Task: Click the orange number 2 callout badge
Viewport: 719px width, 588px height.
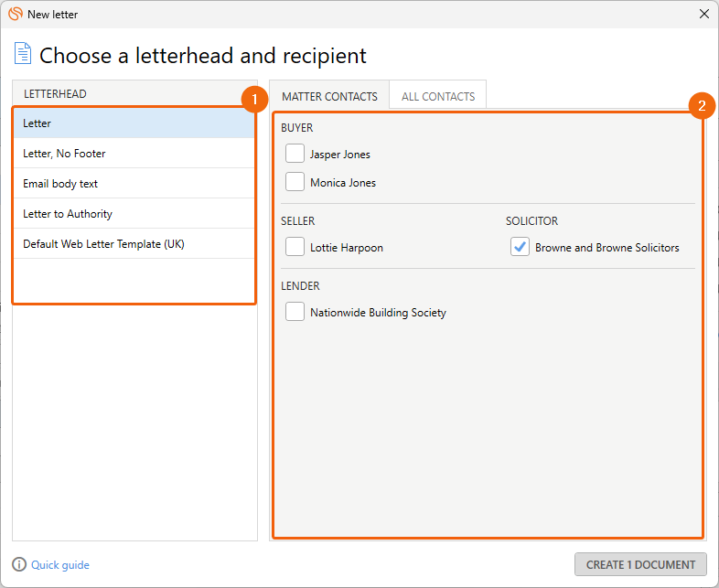Action: [702, 106]
